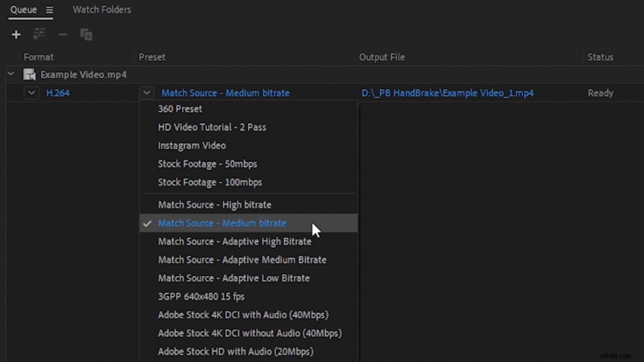The width and height of the screenshot is (644, 362).
Task: Click the Example Video.mp4 source name
Action: tap(84, 75)
